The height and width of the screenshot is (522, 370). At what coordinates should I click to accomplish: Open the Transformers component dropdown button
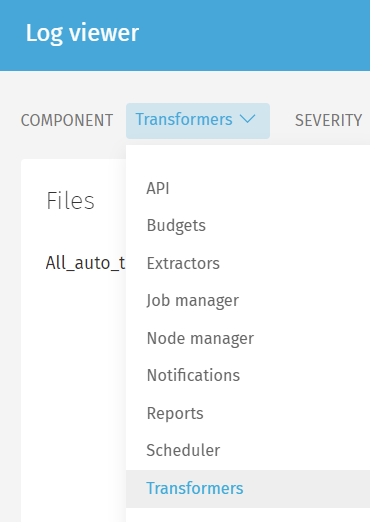(x=198, y=121)
